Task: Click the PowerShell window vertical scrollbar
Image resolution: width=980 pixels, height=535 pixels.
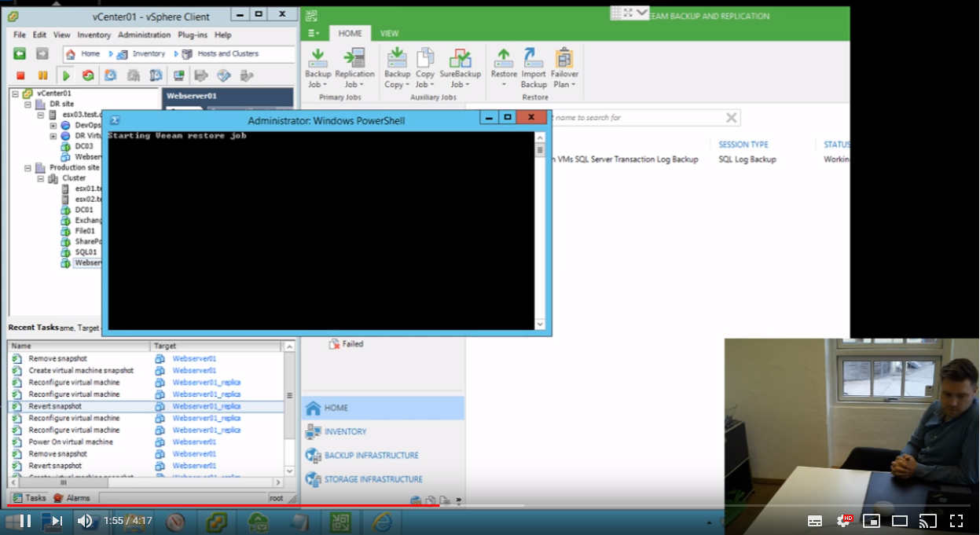Action: click(x=540, y=231)
